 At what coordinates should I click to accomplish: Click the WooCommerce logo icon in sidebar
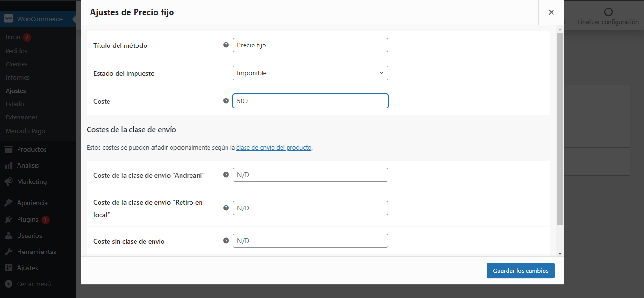click(9, 19)
